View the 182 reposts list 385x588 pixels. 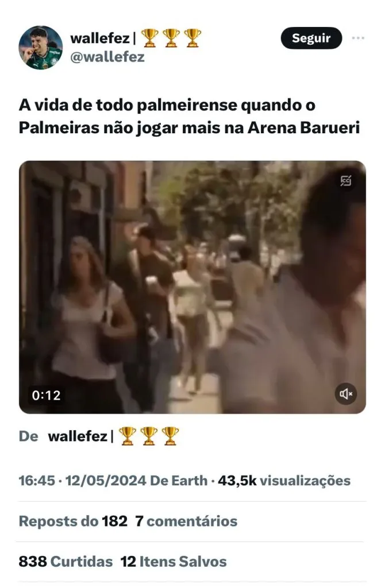(x=73, y=521)
